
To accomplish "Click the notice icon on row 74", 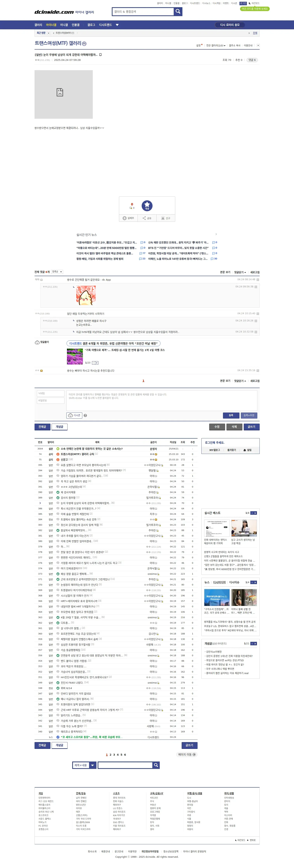I will (58, 454).
